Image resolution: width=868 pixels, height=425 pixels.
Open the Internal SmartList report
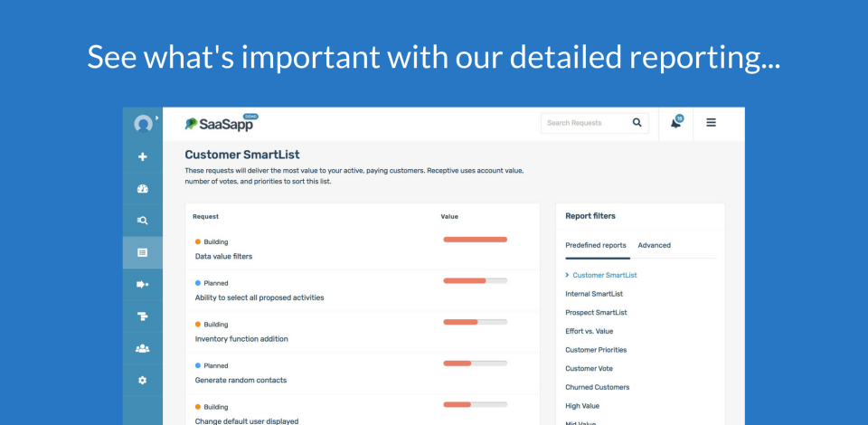click(x=593, y=294)
